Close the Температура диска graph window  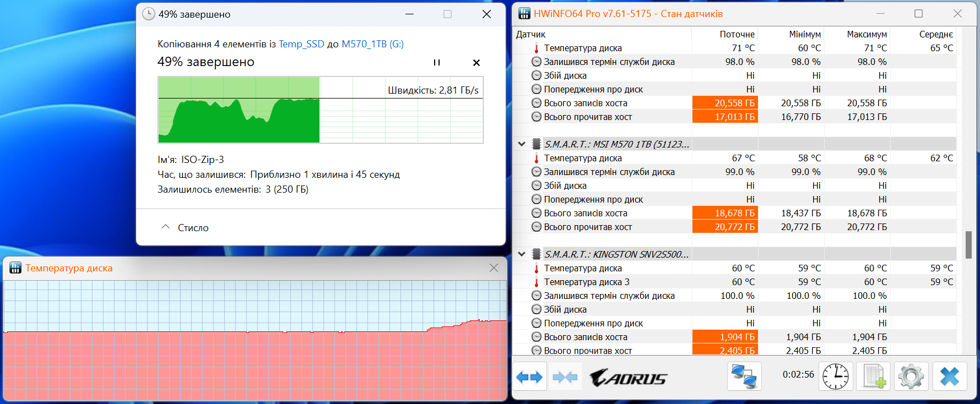pyautogui.click(x=494, y=268)
